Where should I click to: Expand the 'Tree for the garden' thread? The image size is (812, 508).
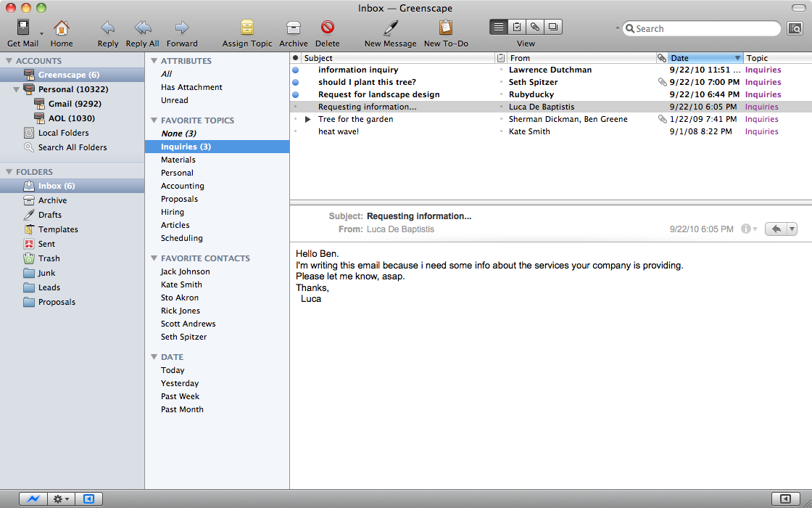tap(307, 119)
